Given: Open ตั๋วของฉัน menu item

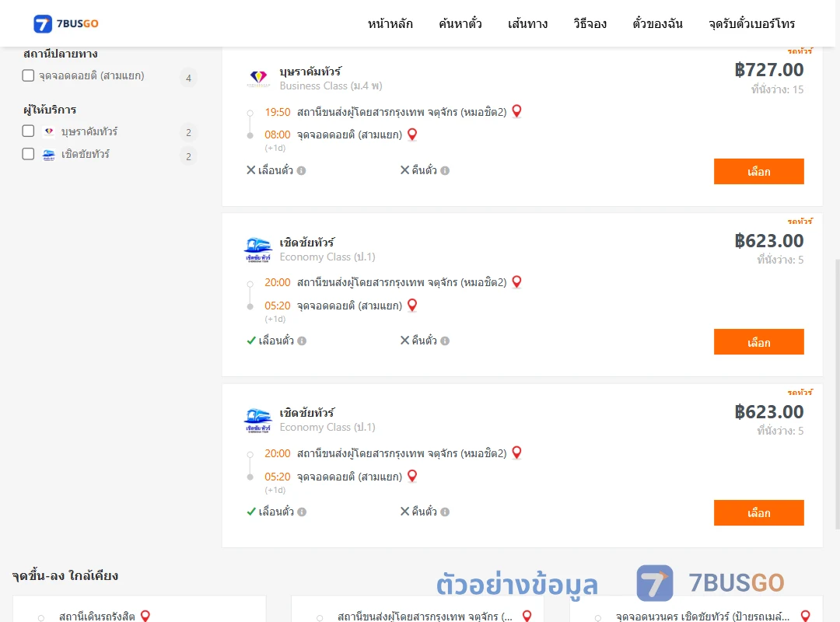Looking at the screenshot, I should click(657, 23).
